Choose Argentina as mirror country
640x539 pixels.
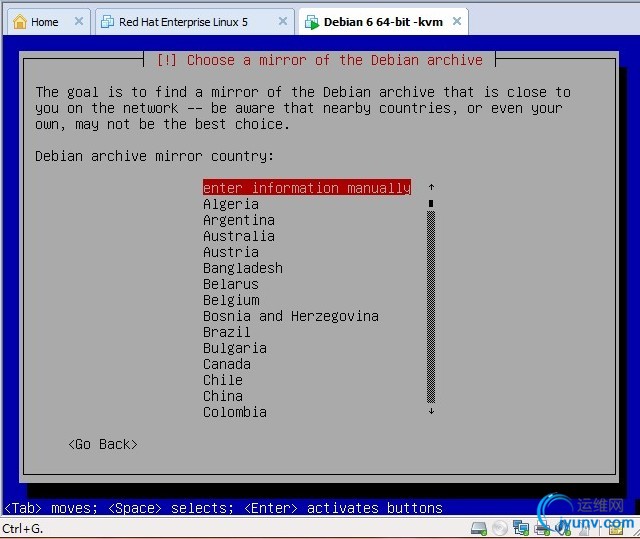tap(239, 220)
